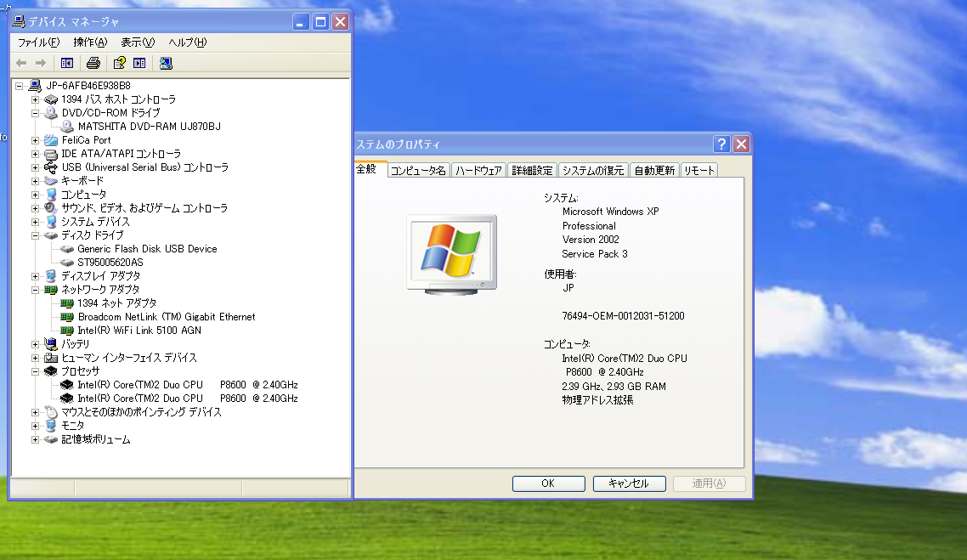Toggle the console tree toolbar icon
Image resolution: width=967 pixels, height=560 pixels.
tap(67, 63)
